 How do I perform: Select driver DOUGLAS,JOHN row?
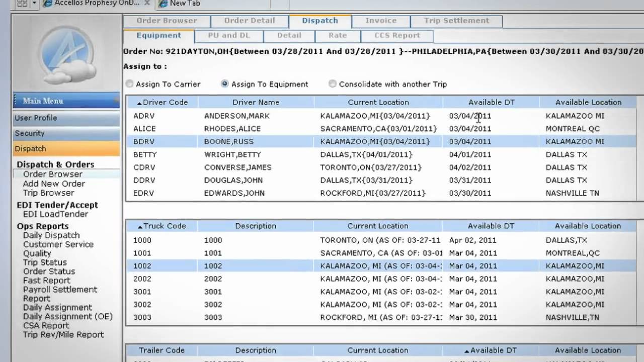click(x=381, y=180)
